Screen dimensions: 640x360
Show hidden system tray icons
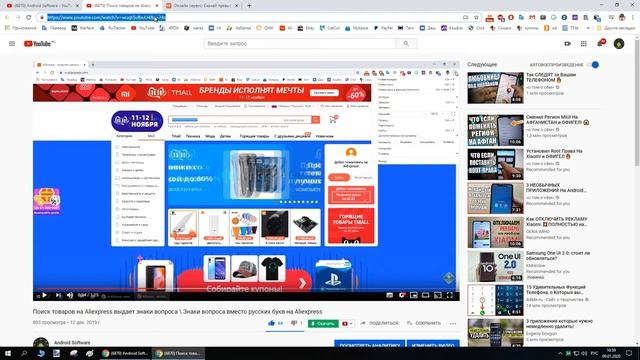click(x=560, y=353)
